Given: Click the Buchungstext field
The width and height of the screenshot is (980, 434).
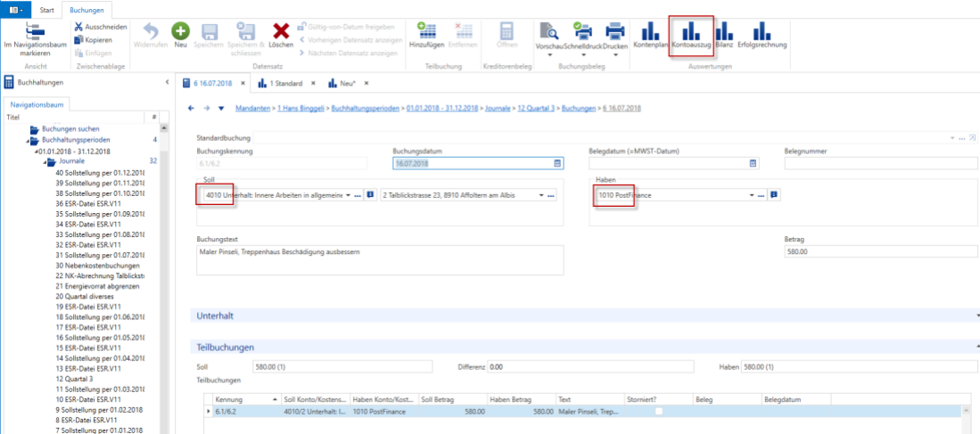Looking at the screenshot, I should [x=380, y=259].
